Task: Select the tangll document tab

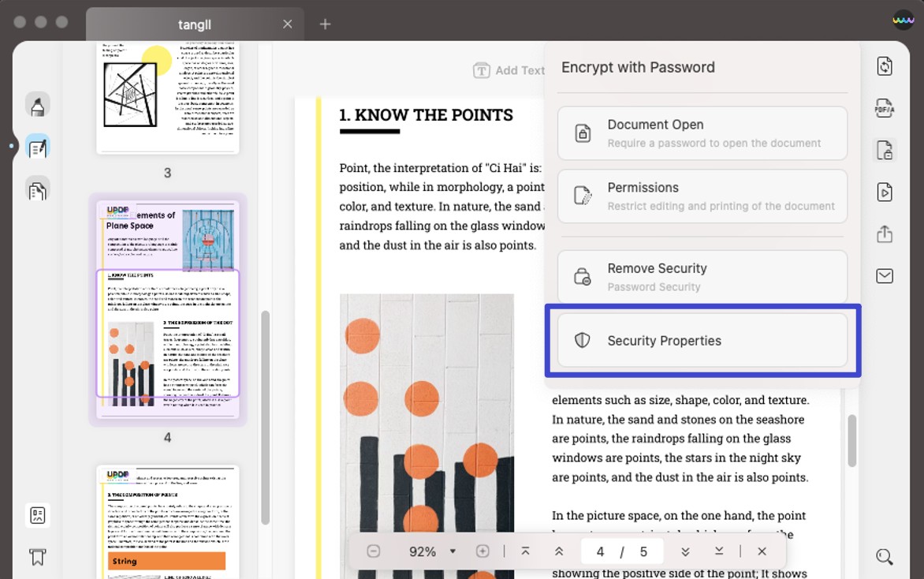Action: point(194,24)
